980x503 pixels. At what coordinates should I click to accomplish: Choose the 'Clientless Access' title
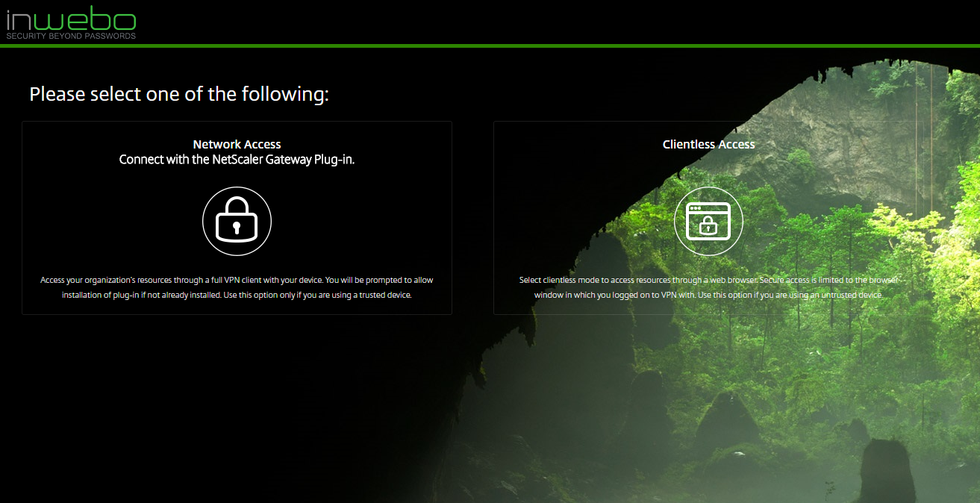(708, 144)
